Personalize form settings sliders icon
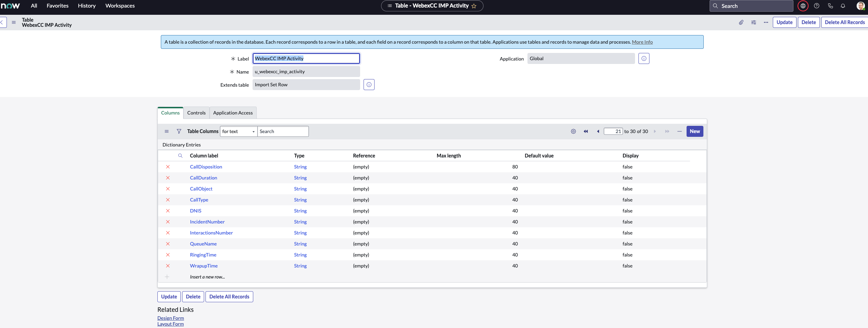 [754, 22]
